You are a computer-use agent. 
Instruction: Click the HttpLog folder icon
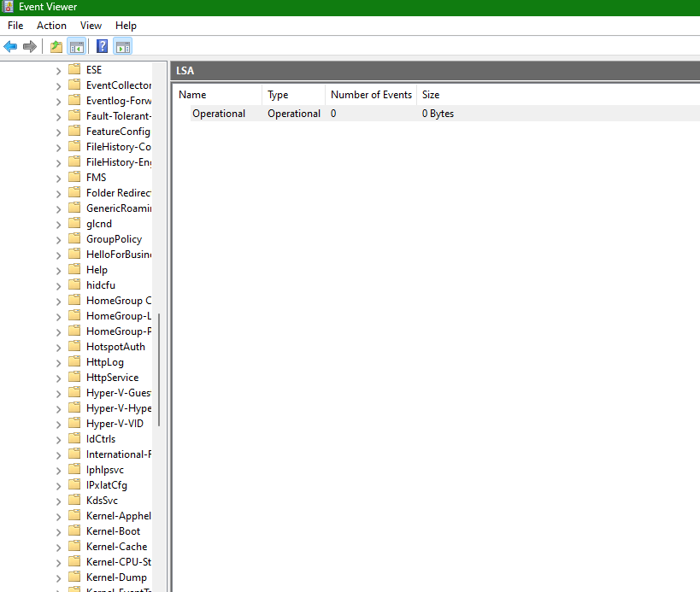[74, 362]
